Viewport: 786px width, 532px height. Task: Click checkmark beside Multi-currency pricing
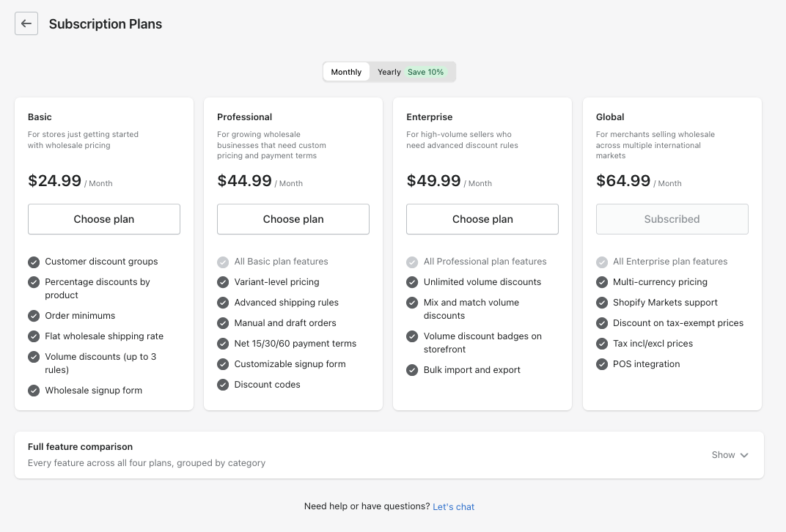(x=602, y=283)
